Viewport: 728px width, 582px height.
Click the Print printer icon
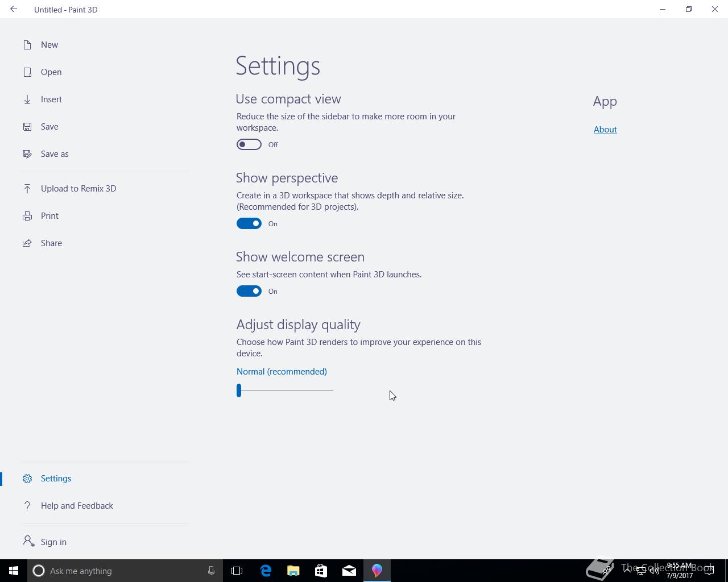click(x=27, y=216)
